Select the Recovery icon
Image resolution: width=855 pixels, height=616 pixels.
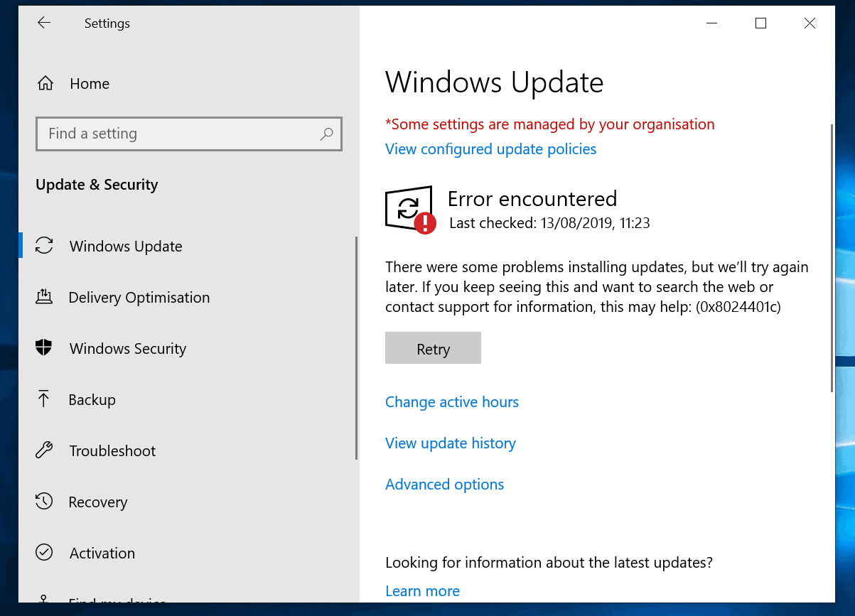[x=43, y=502]
